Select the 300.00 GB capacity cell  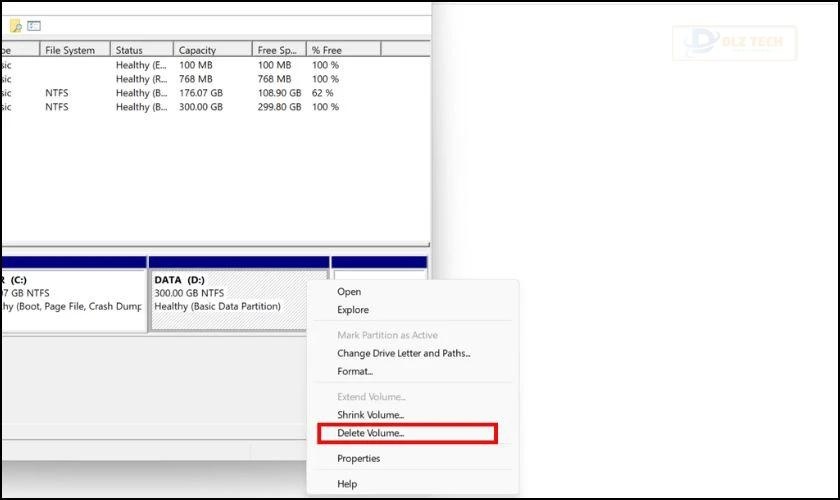[201, 107]
